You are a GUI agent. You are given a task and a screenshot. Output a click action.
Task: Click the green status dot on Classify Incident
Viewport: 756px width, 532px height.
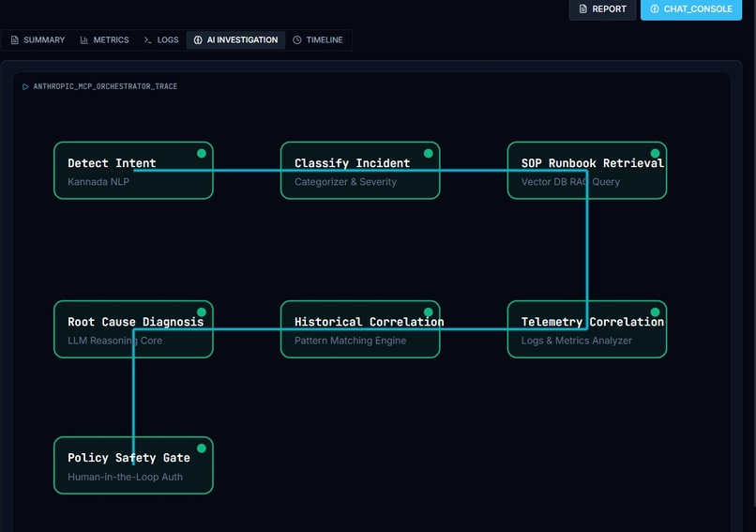pos(428,153)
